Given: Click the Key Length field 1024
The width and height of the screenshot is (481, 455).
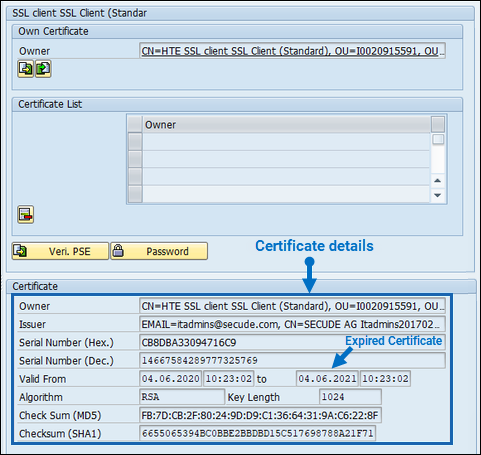Looking at the screenshot, I should tap(350, 397).
